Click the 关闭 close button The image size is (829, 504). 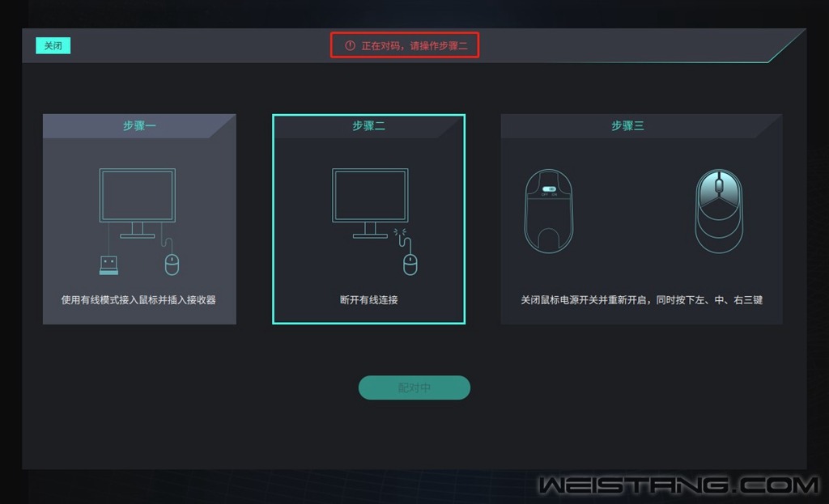(x=53, y=45)
